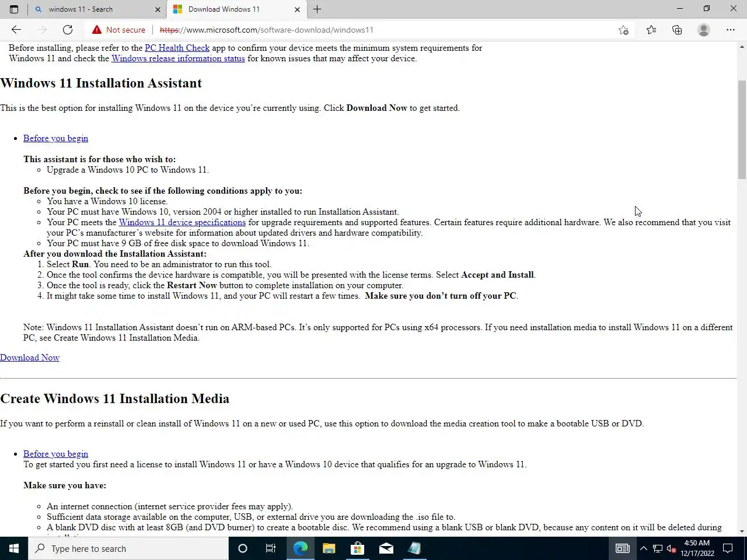Refresh the current page
This screenshot has width=747, height=560.
68,30
